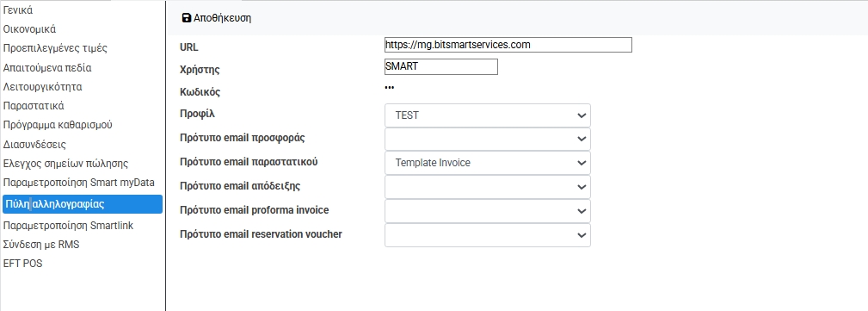Open the Οικονομικά section
Screen dimensions: 868x311
[29, 29]
